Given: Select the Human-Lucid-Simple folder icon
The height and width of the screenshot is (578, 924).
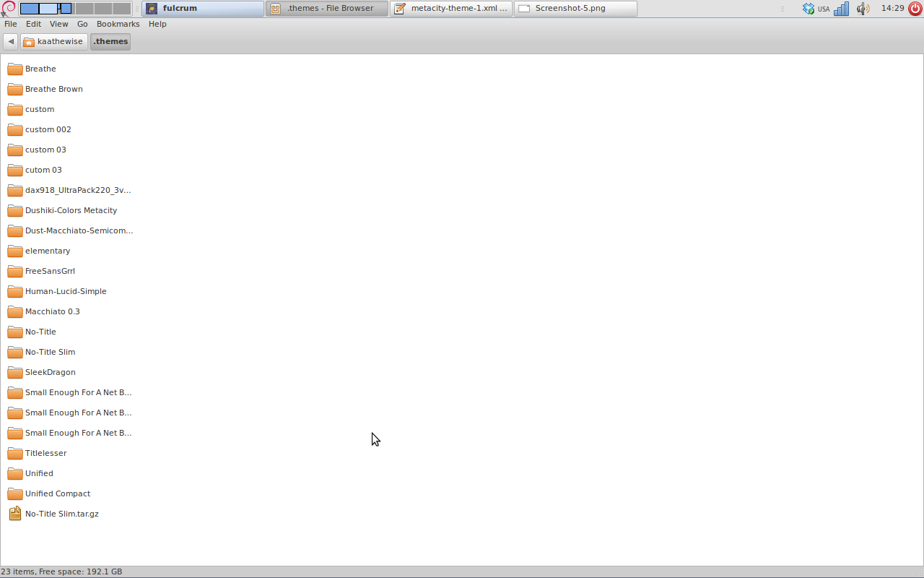Looking at the screenshot, I should 15,291.
